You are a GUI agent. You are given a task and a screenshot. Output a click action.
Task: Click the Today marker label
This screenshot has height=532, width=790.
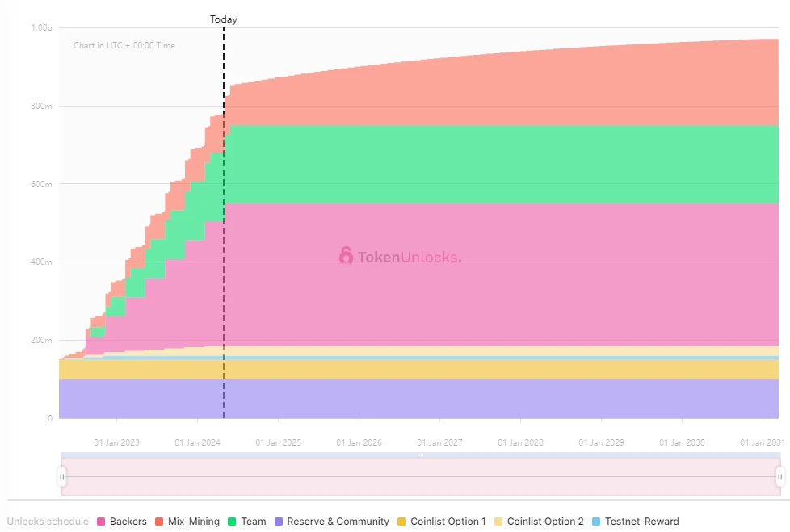click(224, 19)
